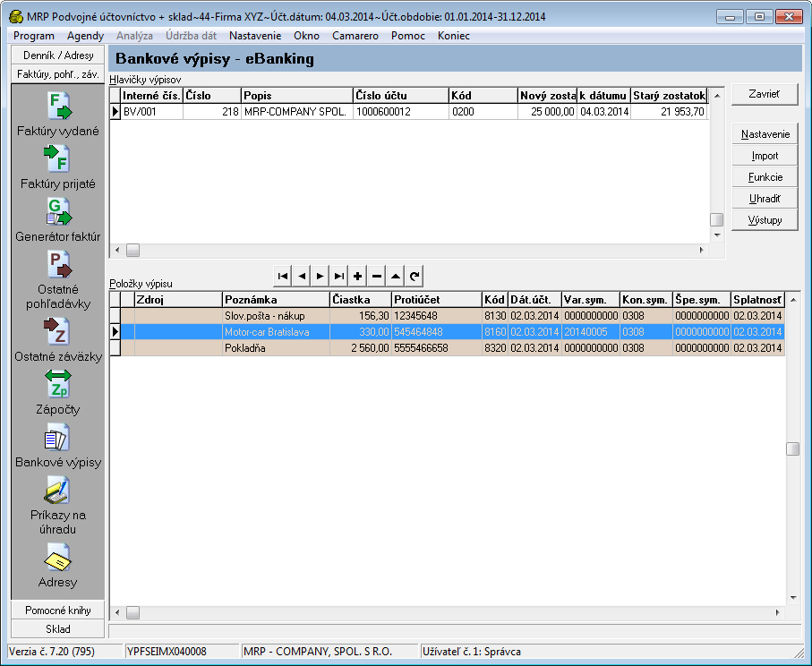Go to next record navigator button
Viewport: 812px width, 666px height.
[320, 276]
